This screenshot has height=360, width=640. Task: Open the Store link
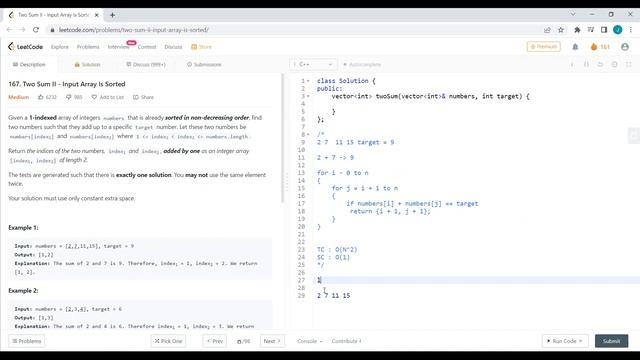pos(202,47)
